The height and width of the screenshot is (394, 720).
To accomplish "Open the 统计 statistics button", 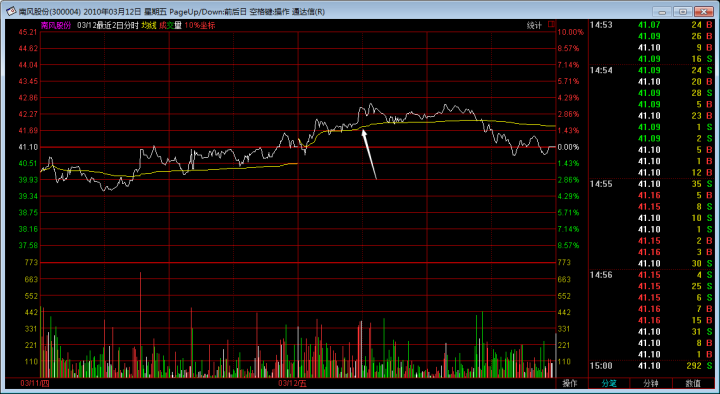I will click(534, 26).
